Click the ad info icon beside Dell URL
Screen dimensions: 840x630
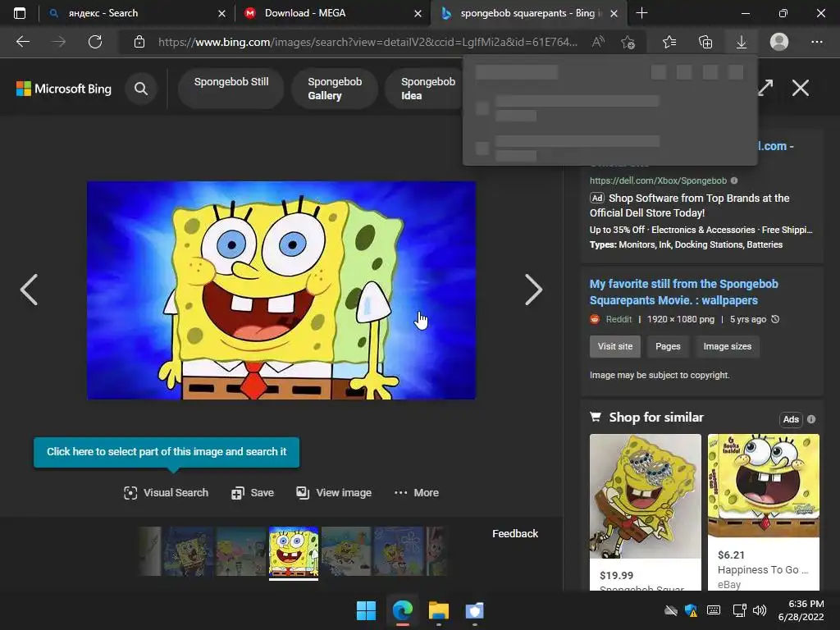tap(734, 180)
